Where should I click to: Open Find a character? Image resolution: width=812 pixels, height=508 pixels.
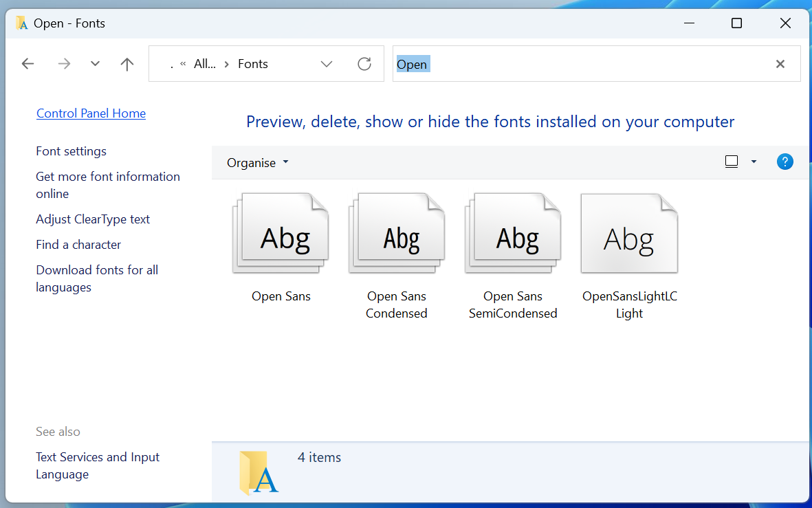point(78,245)
